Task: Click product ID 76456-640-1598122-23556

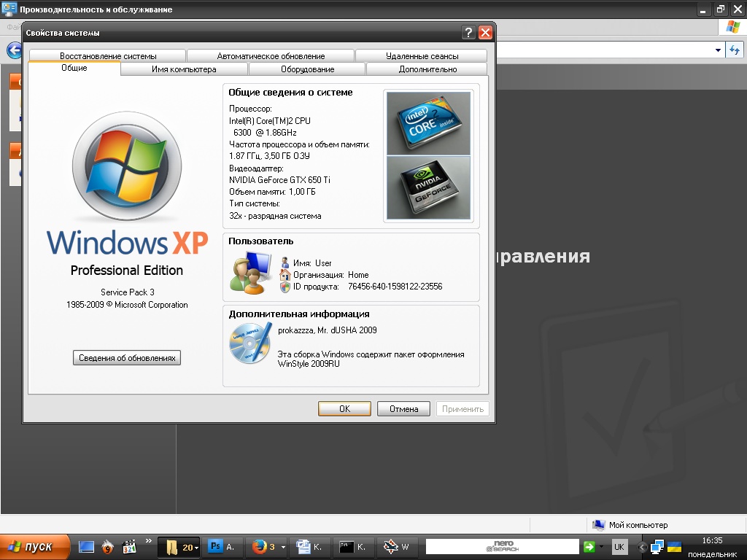Action: coord(395,286)
